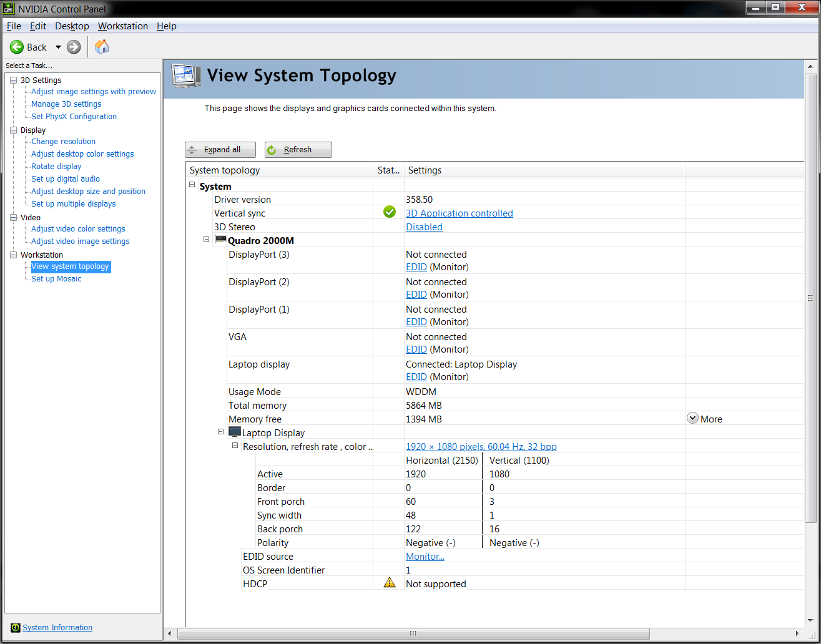Open the Edit menu

coord(38,26)
